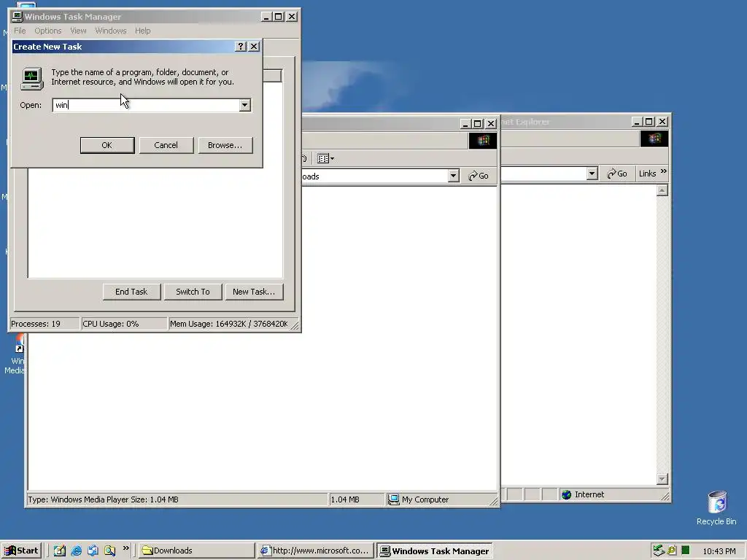
Task: Click the Views toolbar icon in Downloads window
Action: (326, 158)
